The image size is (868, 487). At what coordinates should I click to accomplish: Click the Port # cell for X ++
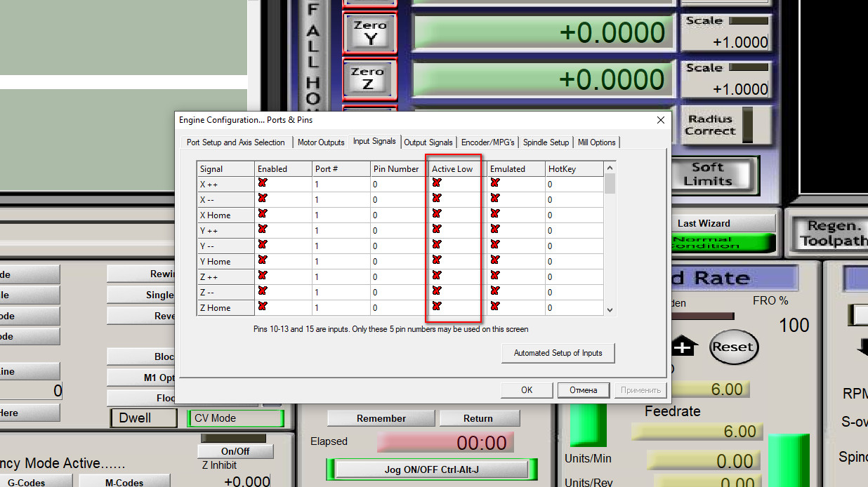341,184
